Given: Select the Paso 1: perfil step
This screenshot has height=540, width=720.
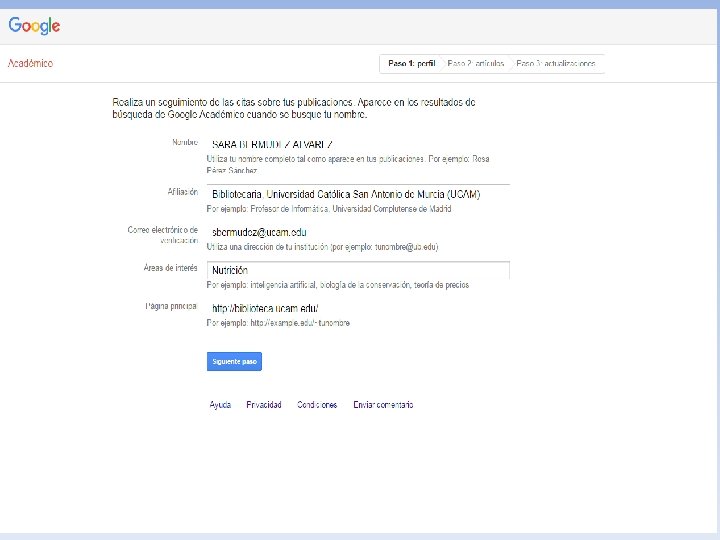Looking at the screenshot, I should click(x=411, y=63).
